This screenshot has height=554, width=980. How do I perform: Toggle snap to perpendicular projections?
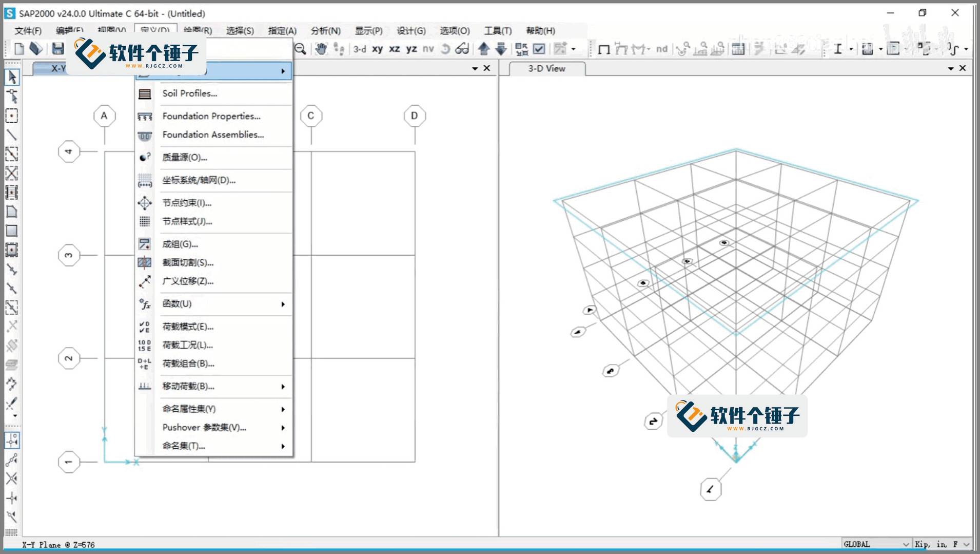tap(12, 498)
